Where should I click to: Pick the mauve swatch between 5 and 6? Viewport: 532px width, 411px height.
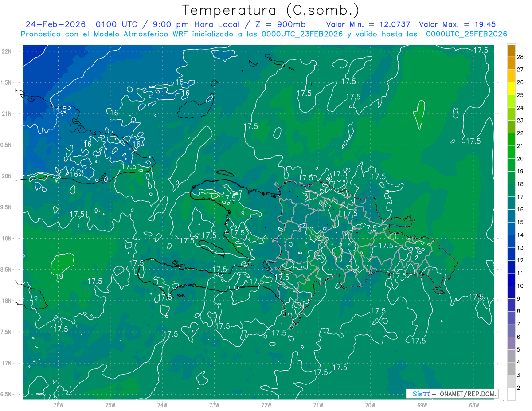(x=511, y=343)
